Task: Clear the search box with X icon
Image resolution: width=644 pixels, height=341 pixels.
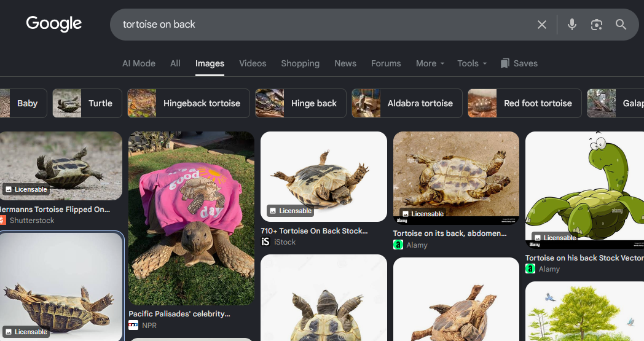Action: coord(542,25)
